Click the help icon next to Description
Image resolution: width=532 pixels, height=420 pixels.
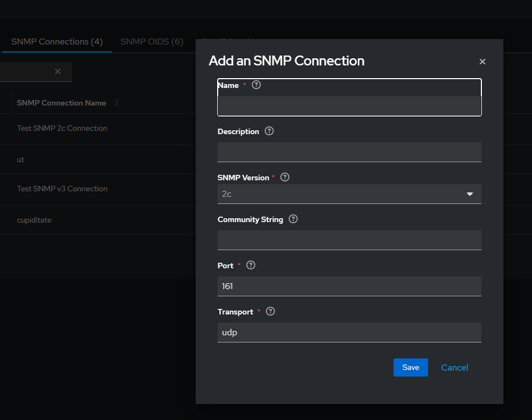[269, 131]
